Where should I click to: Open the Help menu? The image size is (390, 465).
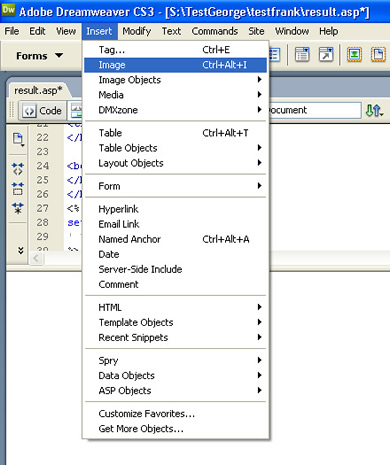pos(329,31)
